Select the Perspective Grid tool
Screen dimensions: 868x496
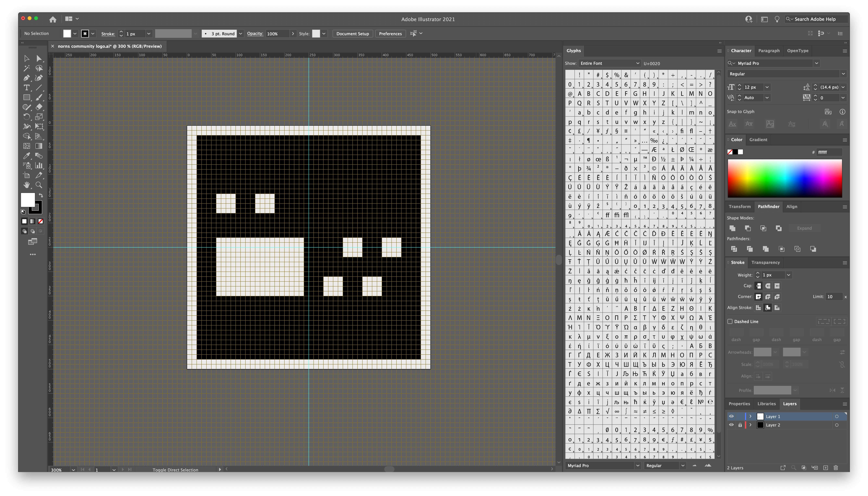(x=39, y=136)
